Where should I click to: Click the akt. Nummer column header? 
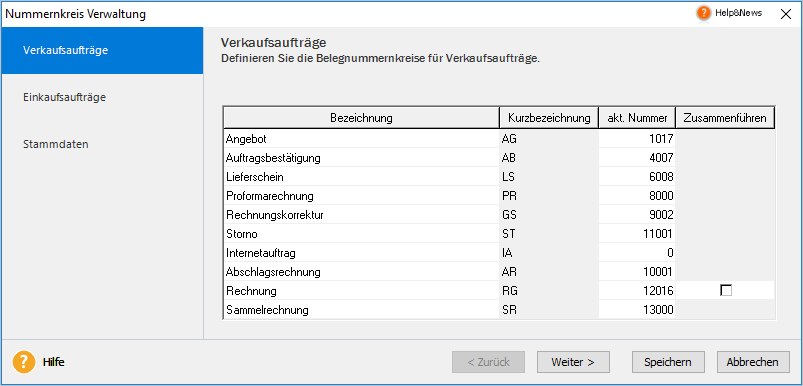tap(637, 118)
